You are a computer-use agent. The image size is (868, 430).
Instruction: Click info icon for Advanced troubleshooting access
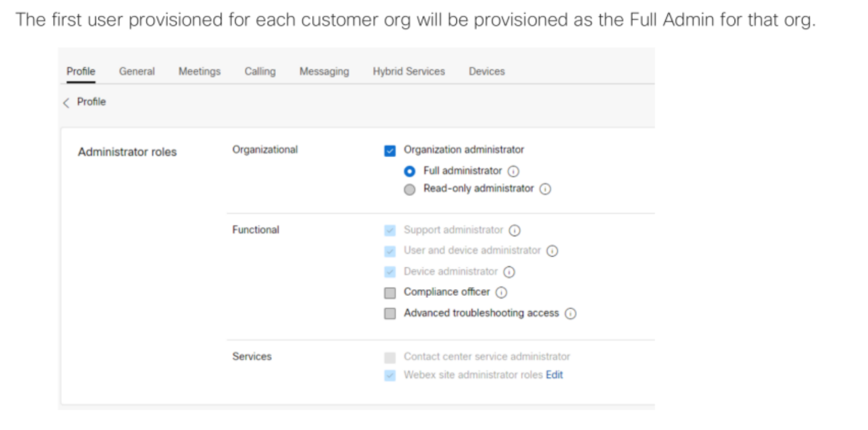pyautogui.click(x=570, y=314)
